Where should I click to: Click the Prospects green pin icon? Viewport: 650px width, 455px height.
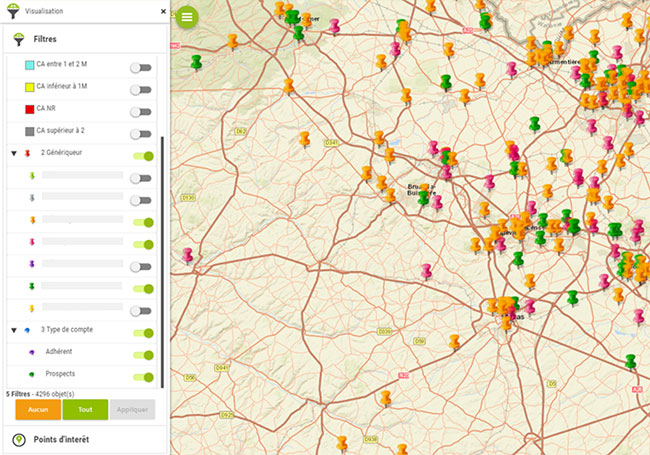coord(31,376)
